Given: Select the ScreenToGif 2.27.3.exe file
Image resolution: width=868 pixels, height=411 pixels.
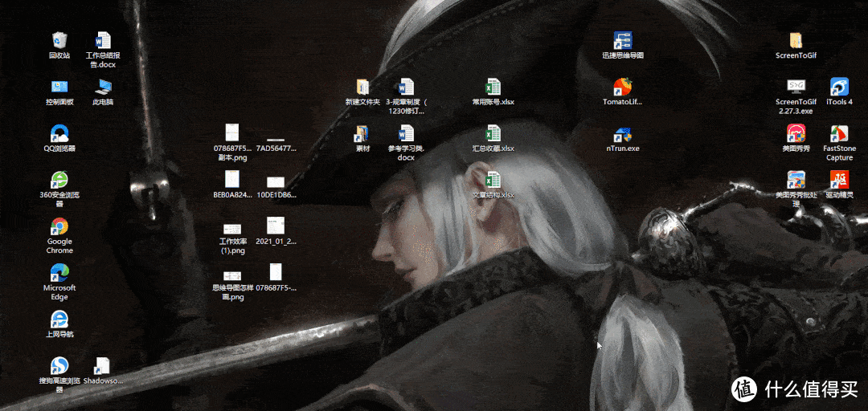Looking at the screenshot, I should [796, 87].
